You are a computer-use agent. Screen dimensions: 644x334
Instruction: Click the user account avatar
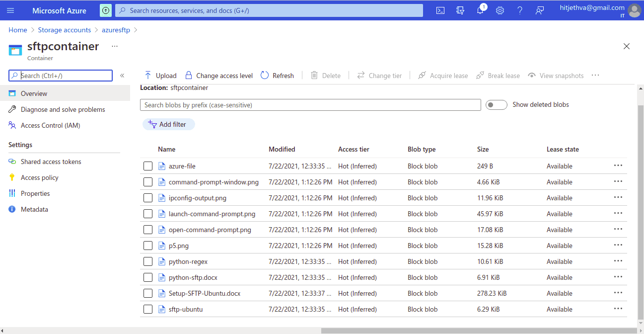[x=634, y=10]
